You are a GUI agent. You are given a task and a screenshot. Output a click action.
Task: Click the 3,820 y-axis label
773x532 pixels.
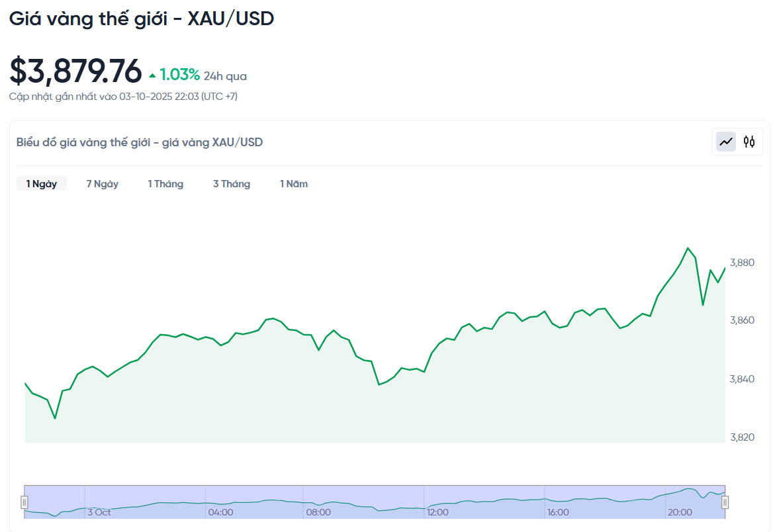pyautogui.click(x=742, y=437)
